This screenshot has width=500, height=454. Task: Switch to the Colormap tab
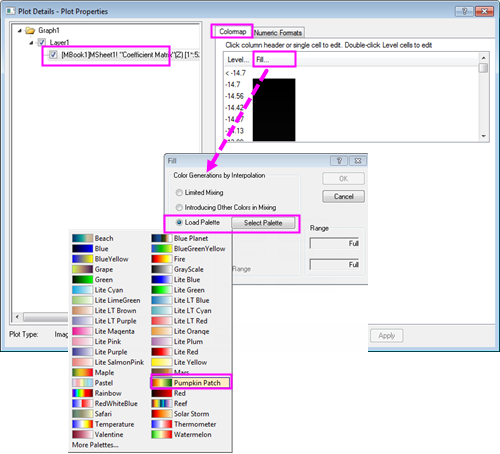pyautogui.click(x=232, y=32)
